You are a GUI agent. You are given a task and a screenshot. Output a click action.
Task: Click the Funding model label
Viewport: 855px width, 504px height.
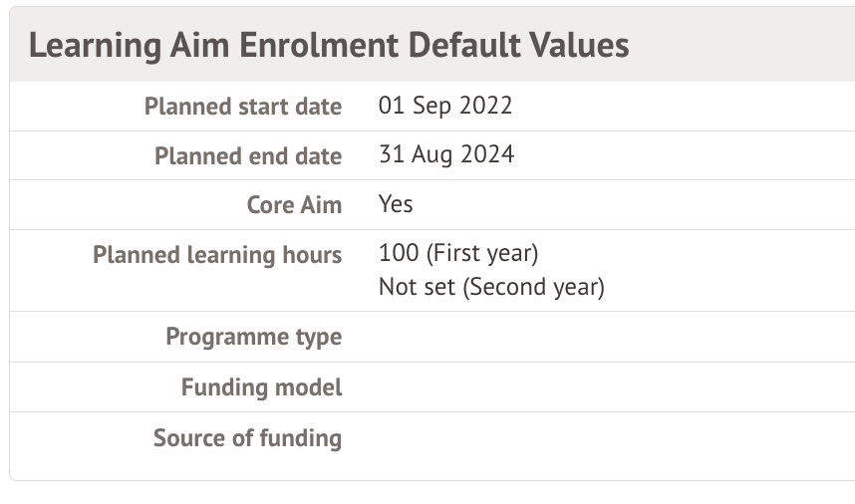[x=261, y=387]
